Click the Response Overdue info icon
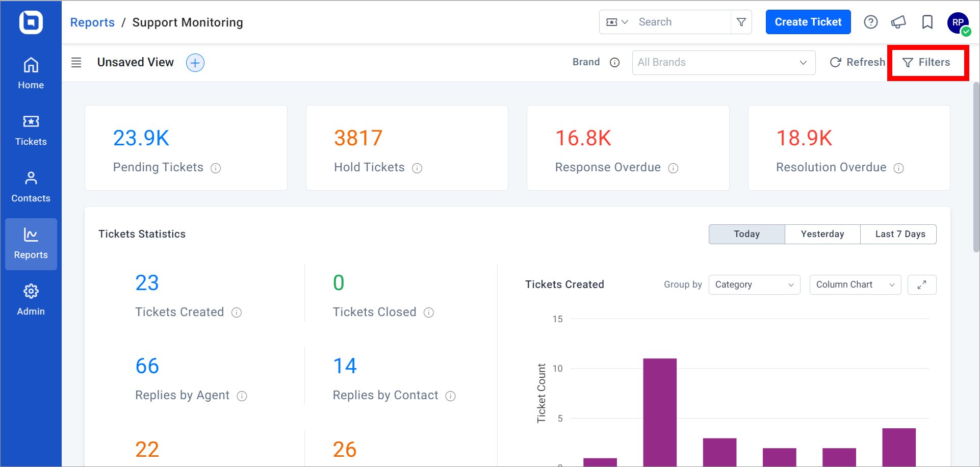This screenshot has width=980, height=467. point(674,168)
